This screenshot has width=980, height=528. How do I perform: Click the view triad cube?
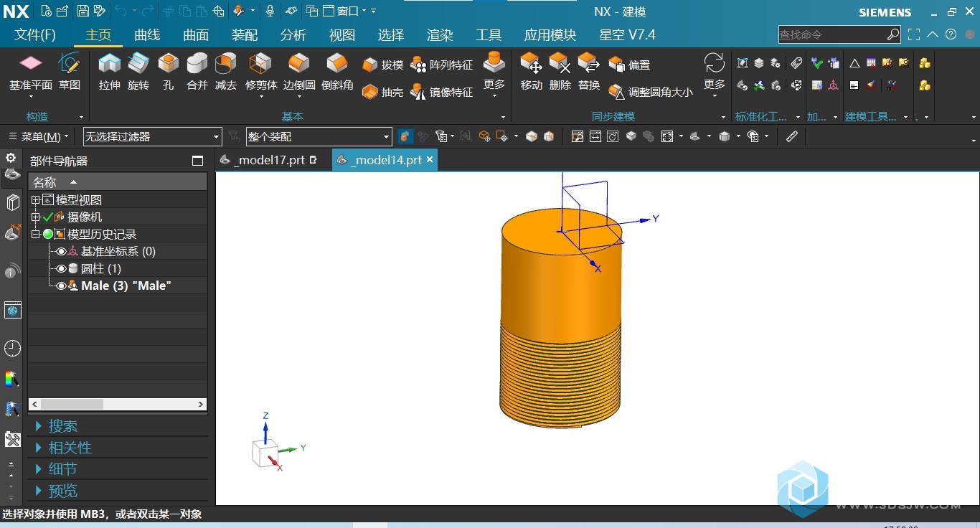[x=265, y=453]
